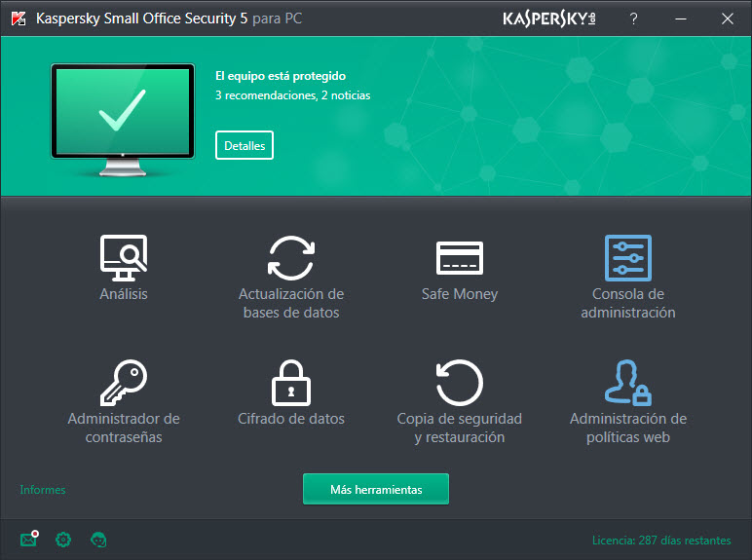Screen dimensions: 752x560
Task: Minimize the Kaspersky window
Action: click(x=680, y=19)
